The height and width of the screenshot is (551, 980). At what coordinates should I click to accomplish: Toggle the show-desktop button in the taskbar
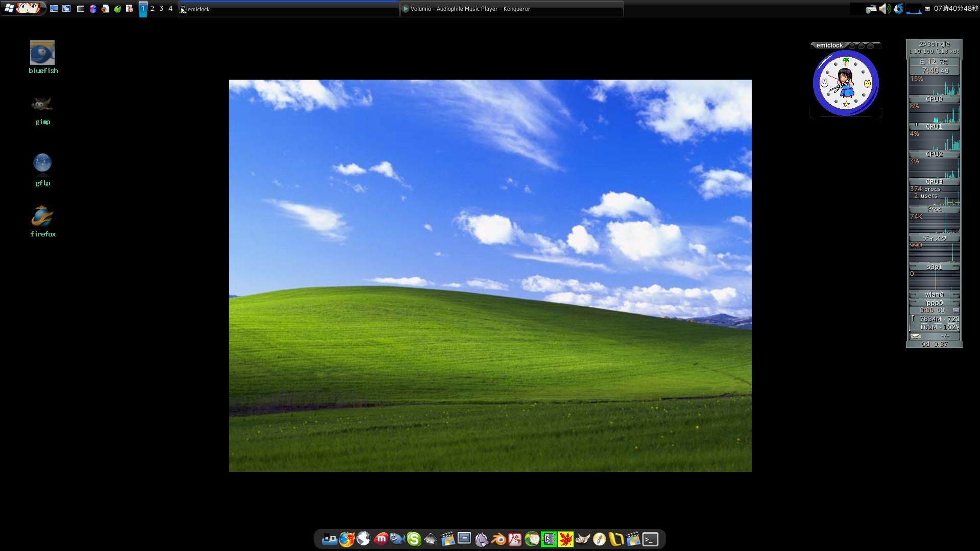pos(54,8)
